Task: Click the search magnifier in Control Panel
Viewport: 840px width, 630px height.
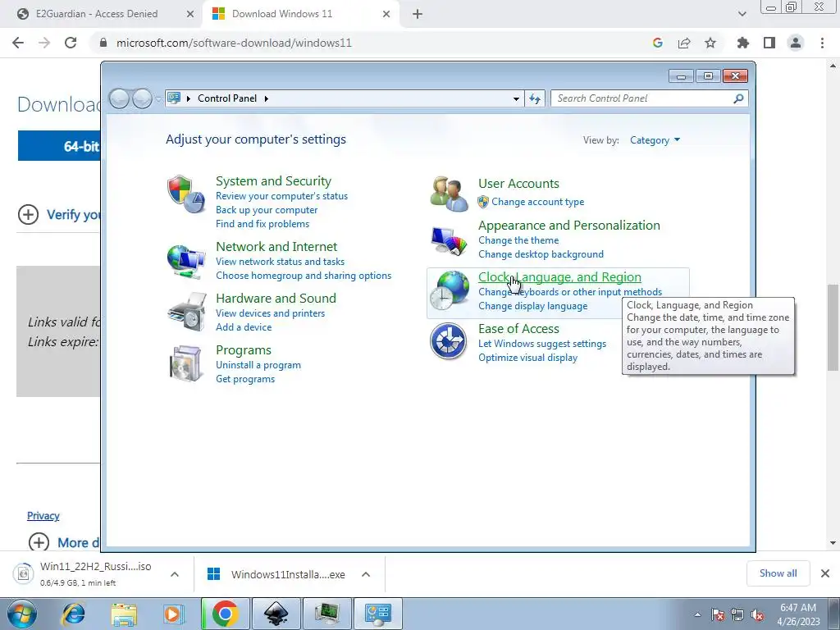Action: coord(738,98)
